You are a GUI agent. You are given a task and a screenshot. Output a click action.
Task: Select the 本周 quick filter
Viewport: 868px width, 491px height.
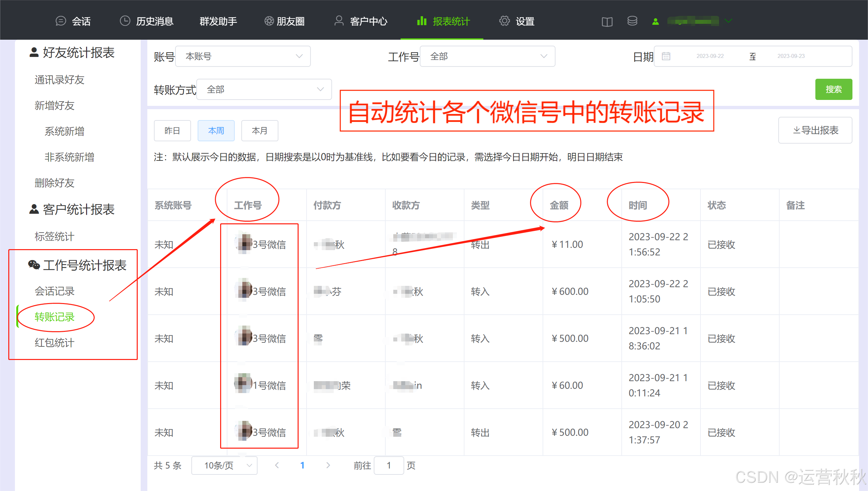[216, 130]
